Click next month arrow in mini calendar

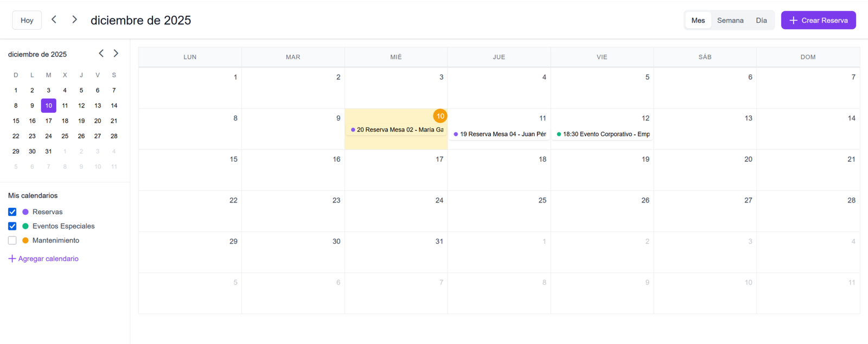(116, 53)
